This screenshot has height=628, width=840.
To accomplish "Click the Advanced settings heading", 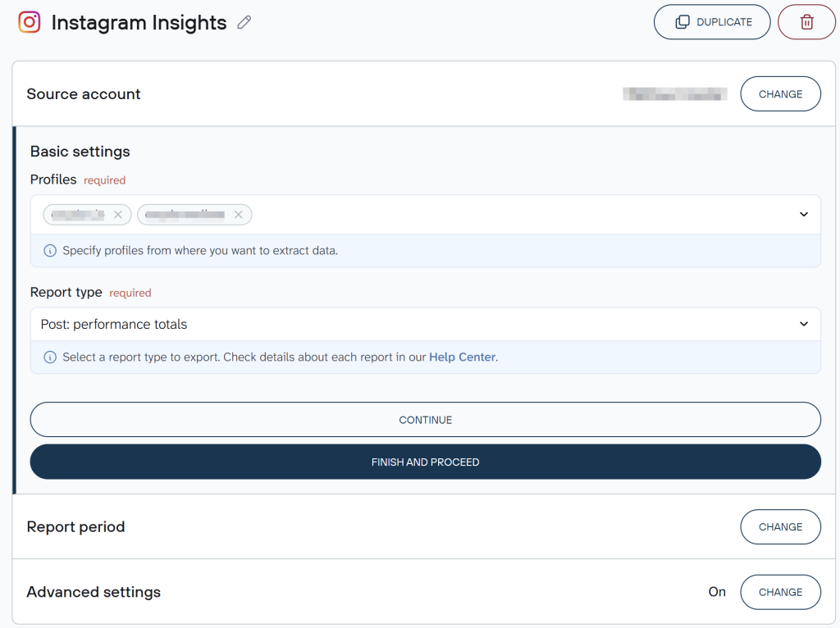I will coord(94,592).
